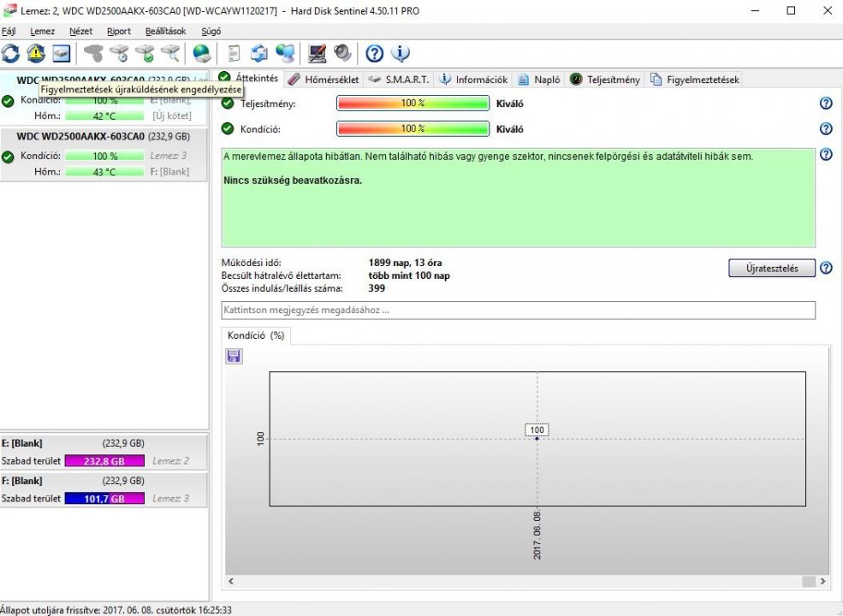Click the globe with disk toolbar icon
The width and height of the screenshot is (843, 616).
(202, 53)
